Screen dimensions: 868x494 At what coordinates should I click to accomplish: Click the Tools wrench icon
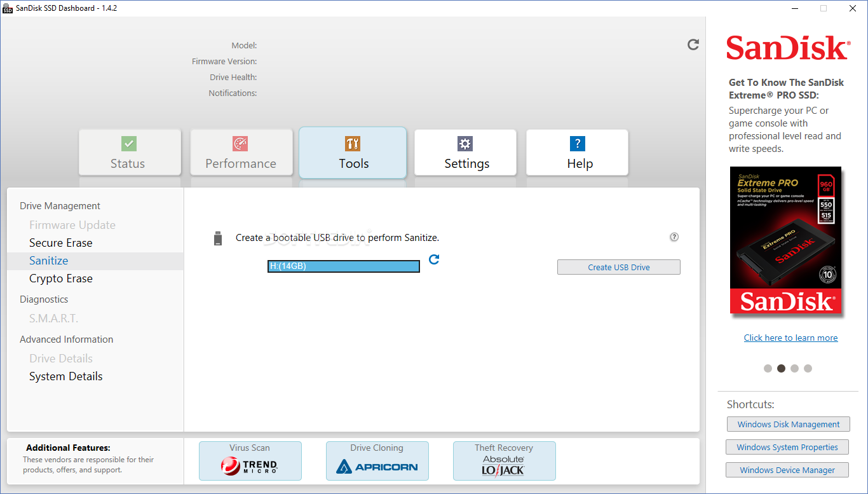pos(353,143)
